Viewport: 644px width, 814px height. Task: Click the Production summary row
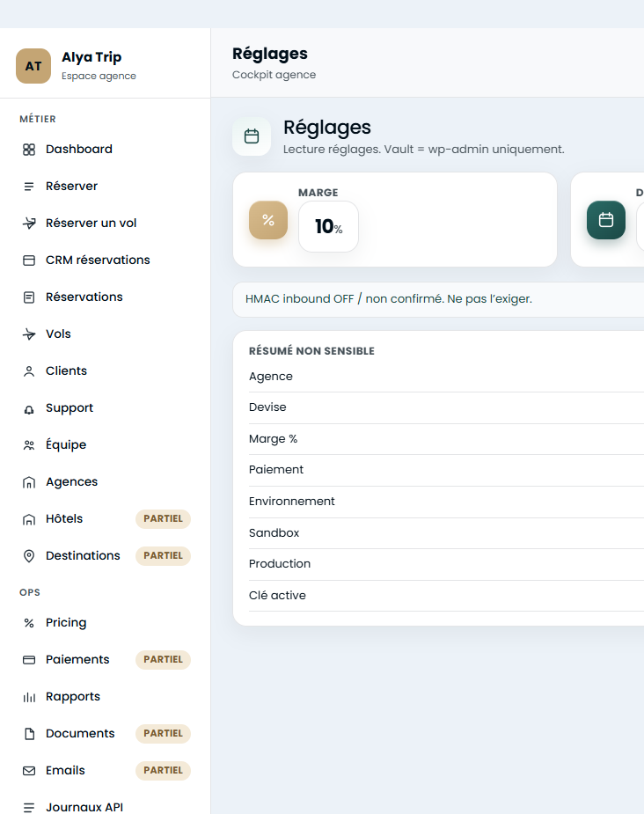pos(446,564)
